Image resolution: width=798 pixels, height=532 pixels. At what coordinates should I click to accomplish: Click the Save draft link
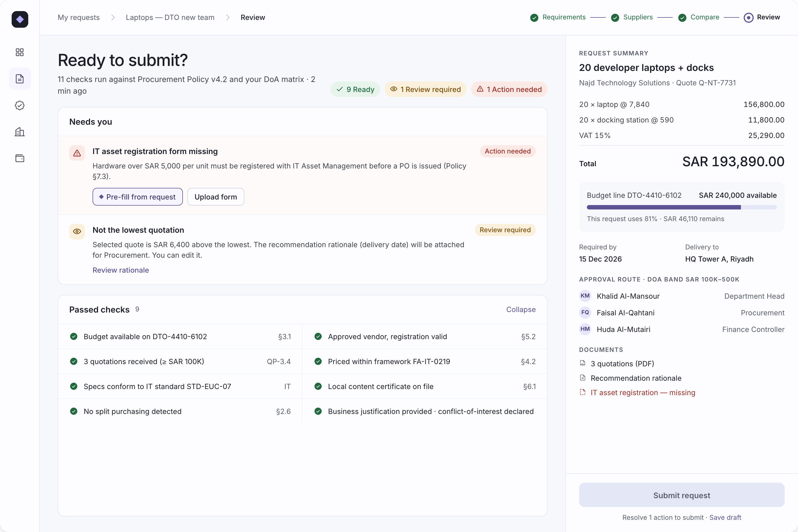coord(725,517)
